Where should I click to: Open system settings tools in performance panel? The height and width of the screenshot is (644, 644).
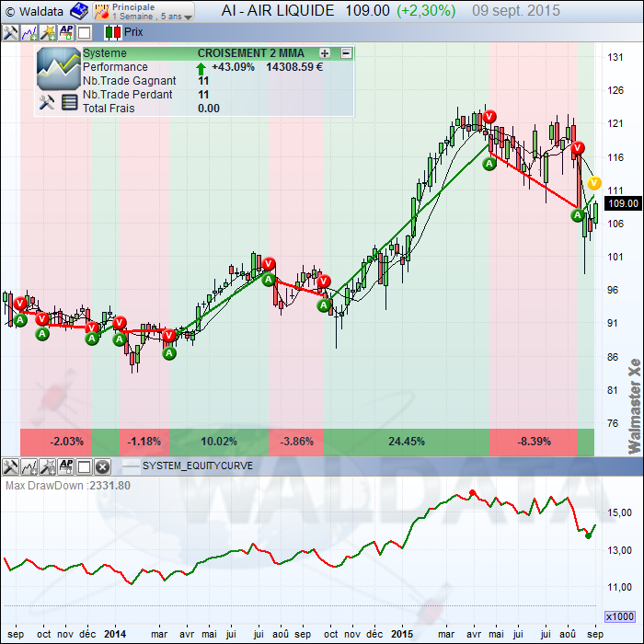47,102
